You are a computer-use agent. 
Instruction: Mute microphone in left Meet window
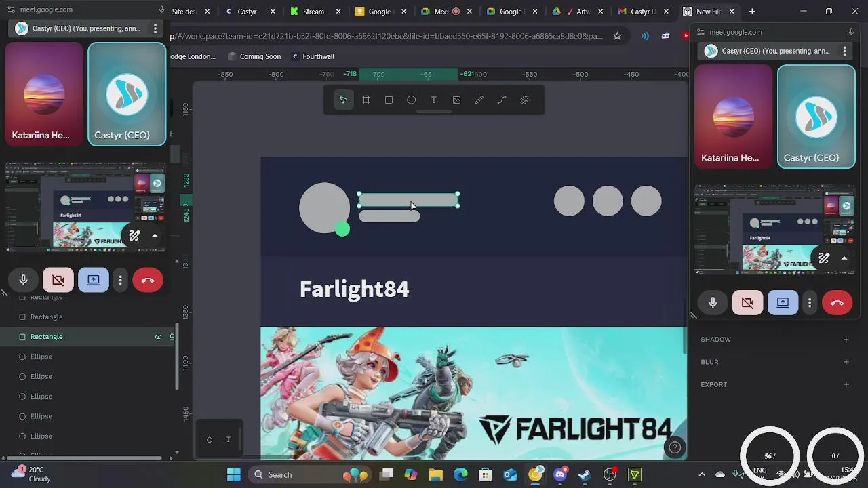(x=23, y=280)
